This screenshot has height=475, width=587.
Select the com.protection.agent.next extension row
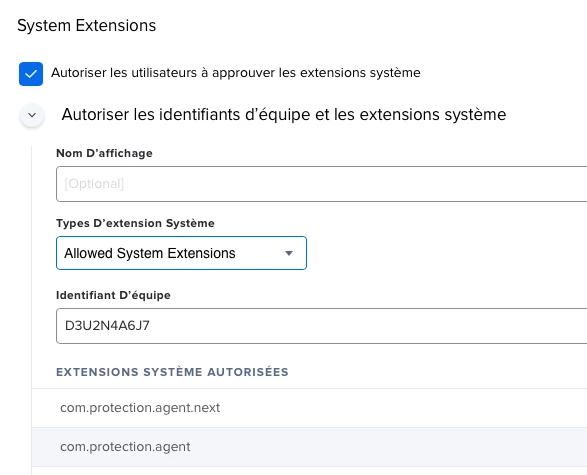point(309,408)
